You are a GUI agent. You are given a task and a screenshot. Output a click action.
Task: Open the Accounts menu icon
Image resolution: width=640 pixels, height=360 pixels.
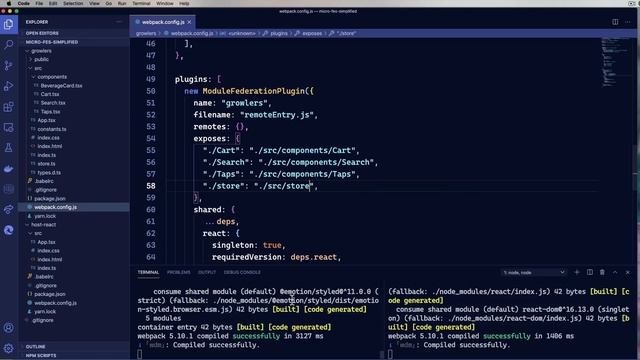[9, 328]
